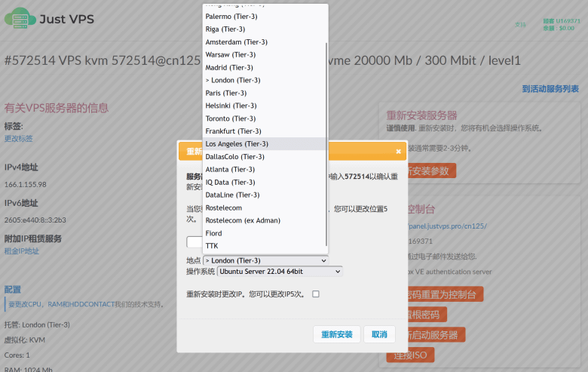The height and width of the screenshot is (372, 588).
Task: Open the 租金IP地址 link
Action: tap(22, 251)
